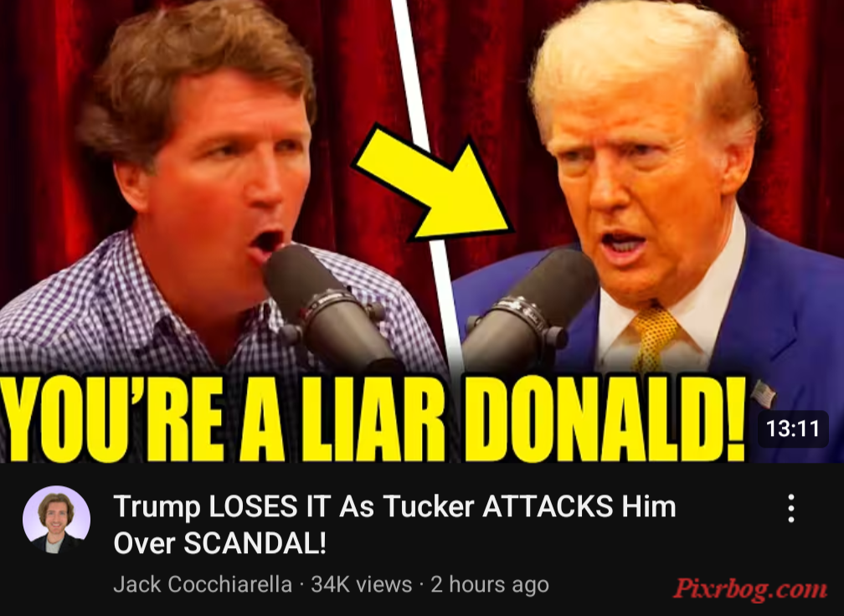Open the three-dot video options menu
The width and height of the screenshot is (844, 616).
tap(790, 508)
